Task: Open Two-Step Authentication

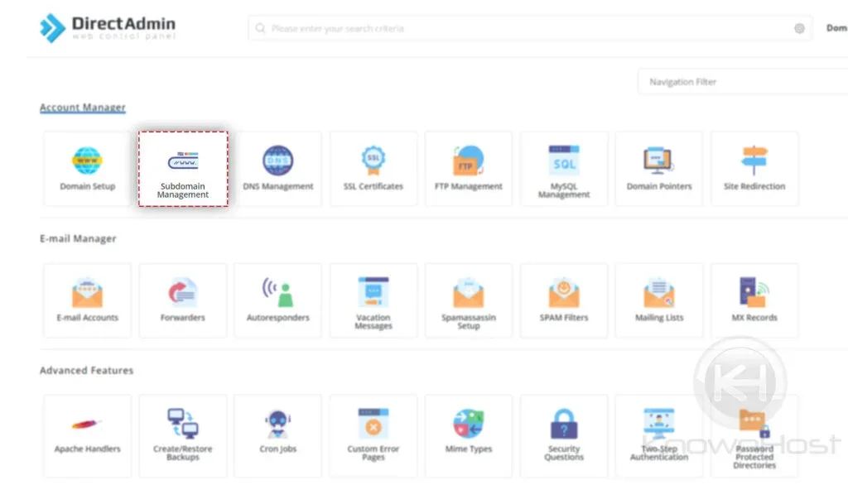Action: 659,436
